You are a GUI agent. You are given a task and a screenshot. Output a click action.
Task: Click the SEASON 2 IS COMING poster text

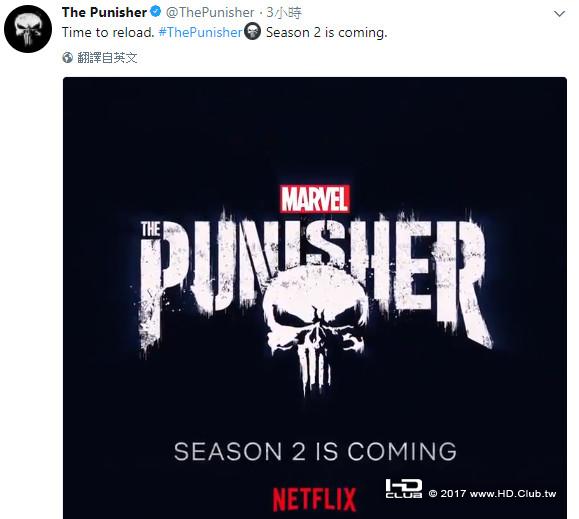[x=315, y=451]
